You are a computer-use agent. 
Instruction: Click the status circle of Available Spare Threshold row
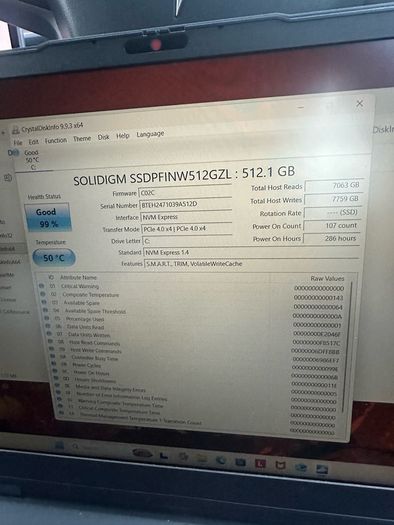(46, 310)
